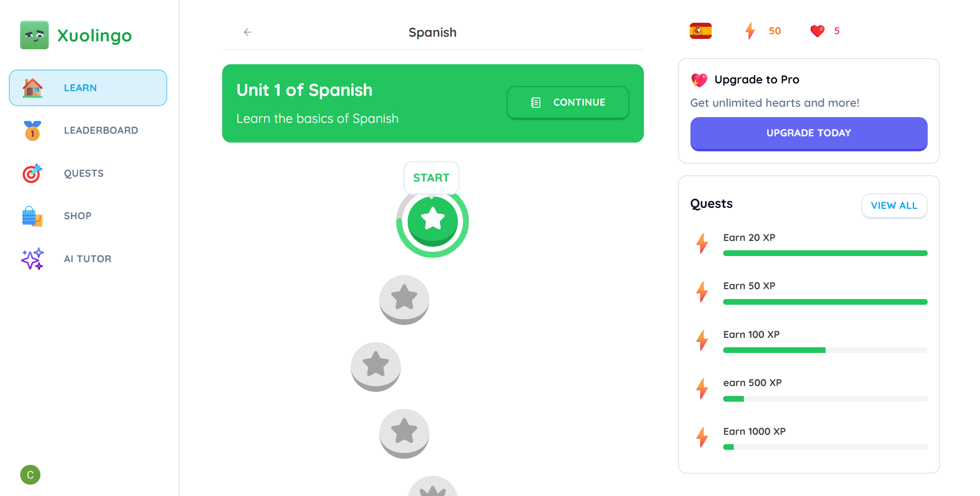980x496 pixels.
Task: Open the AI Tutor section
Action: (x=88, y=259)
